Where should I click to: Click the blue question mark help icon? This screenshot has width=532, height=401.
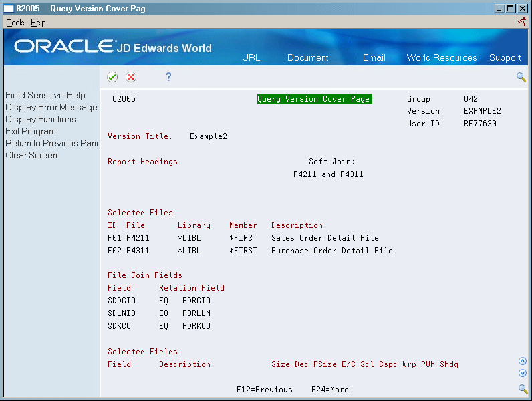168,77
